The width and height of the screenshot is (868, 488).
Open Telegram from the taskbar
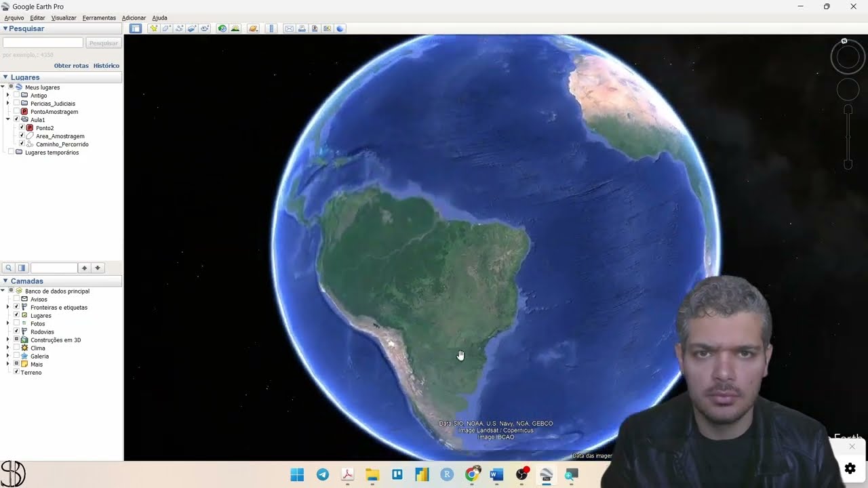pos(323,474)
